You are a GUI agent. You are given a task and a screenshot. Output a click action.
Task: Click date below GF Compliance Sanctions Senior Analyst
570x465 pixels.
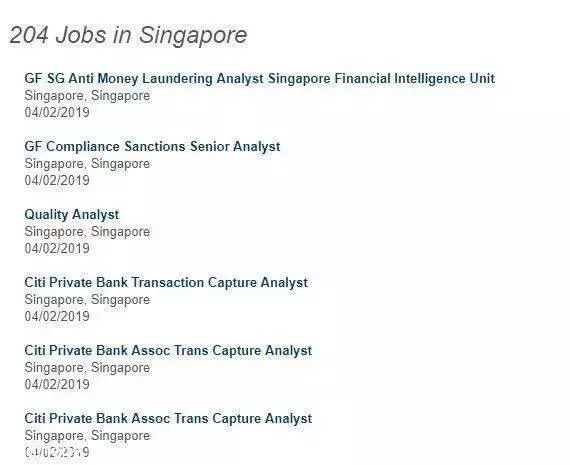coord(57,181)
